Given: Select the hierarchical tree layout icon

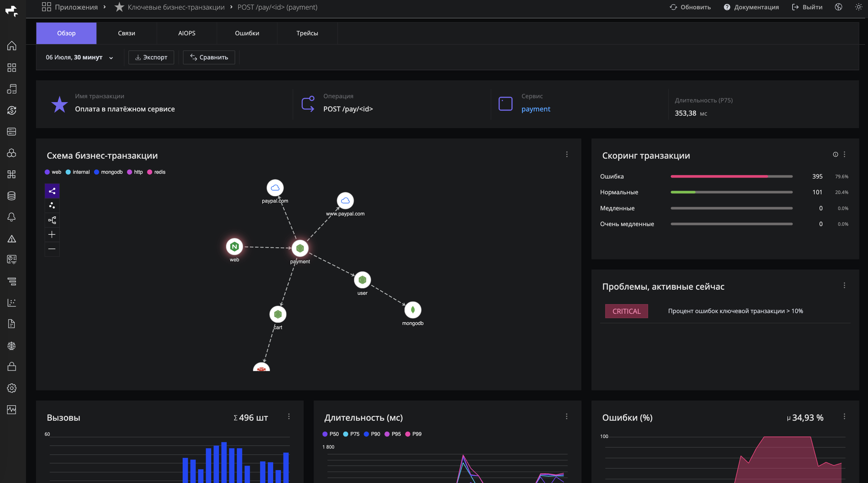Looking at the screenshot, I should 52,220.
